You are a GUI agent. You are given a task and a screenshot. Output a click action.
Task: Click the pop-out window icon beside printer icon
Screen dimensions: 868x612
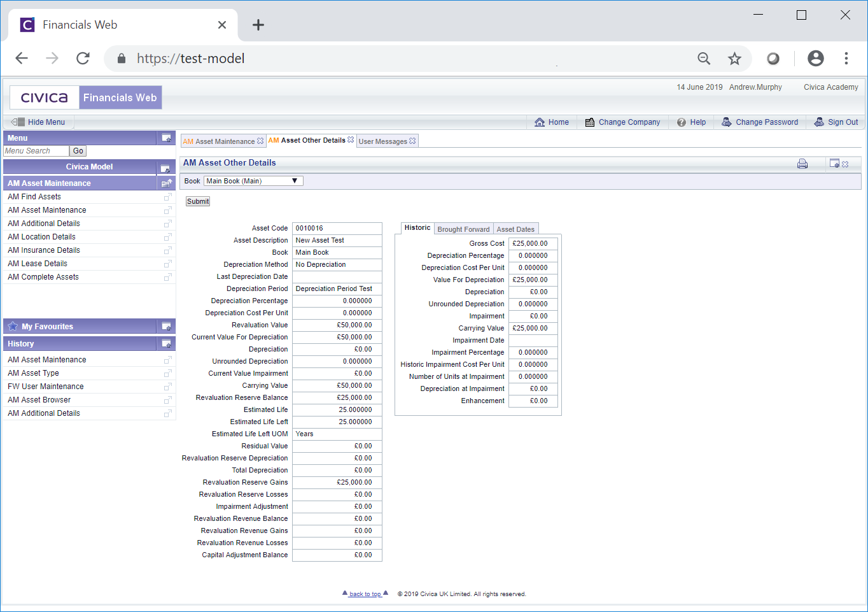tap(834, 164)
